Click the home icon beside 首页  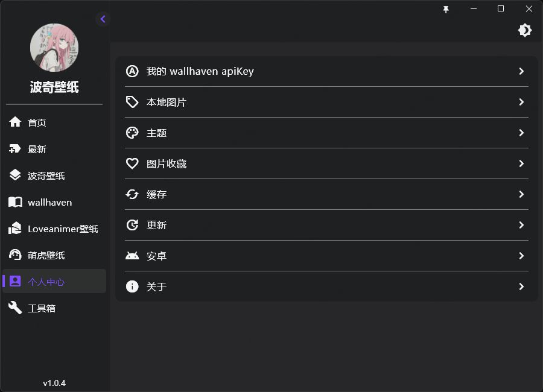click(15, 122)
